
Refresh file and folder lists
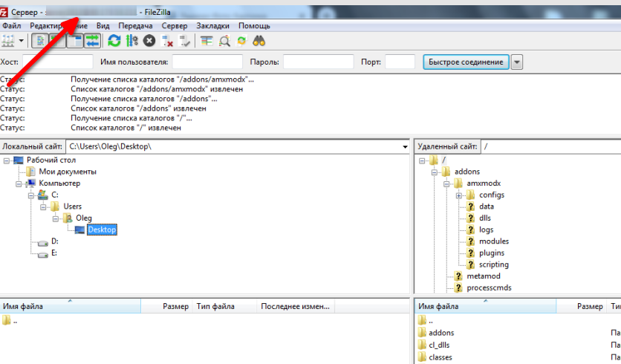[x=114, y=41]
